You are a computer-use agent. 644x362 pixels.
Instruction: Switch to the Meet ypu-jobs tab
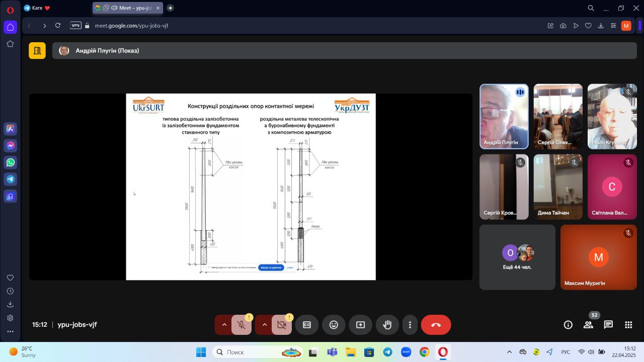click(x=128, y=8)
